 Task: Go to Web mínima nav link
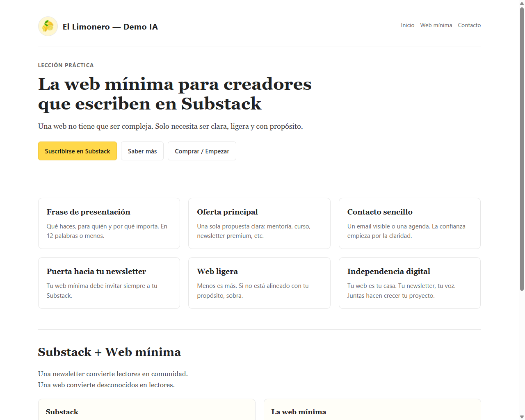coord(436,25)
